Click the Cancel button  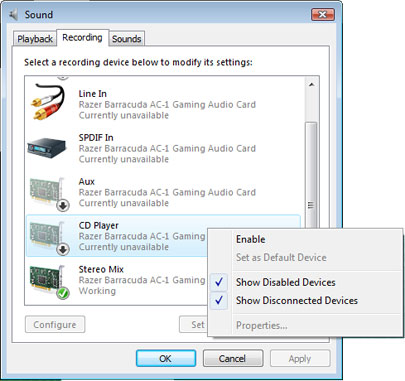click(233, 359)
